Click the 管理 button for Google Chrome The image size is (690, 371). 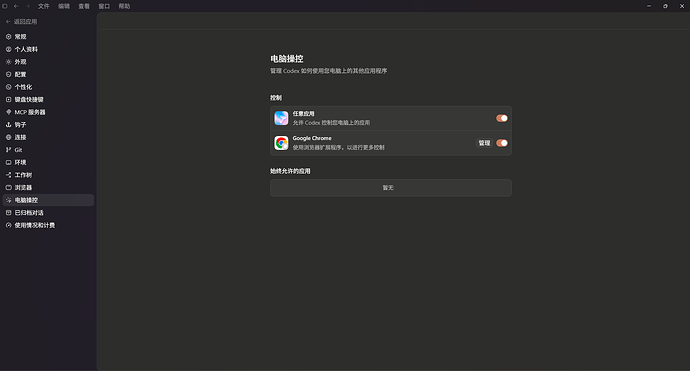click(x=484, y=143)
